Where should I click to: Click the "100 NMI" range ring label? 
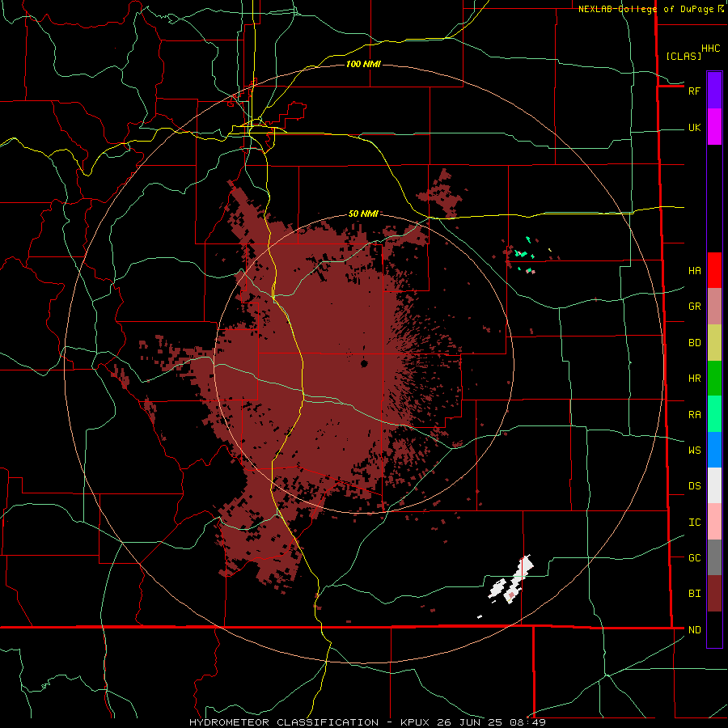(363, 64)
